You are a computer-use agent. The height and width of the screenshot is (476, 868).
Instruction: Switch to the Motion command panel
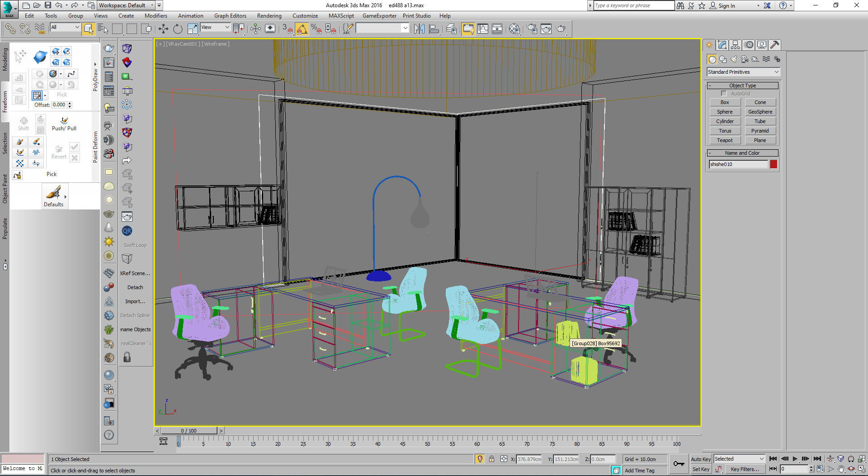point(749,45)
